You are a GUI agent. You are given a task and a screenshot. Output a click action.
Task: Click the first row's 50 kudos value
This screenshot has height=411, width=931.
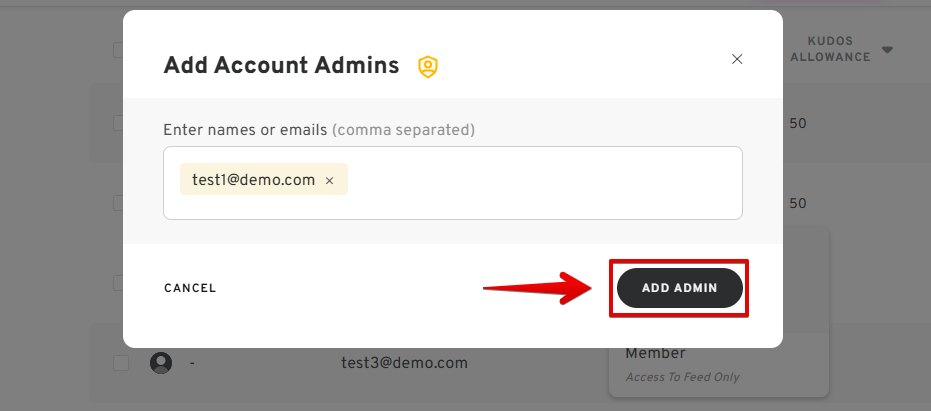pyautogui.click(x=798, y=123)
